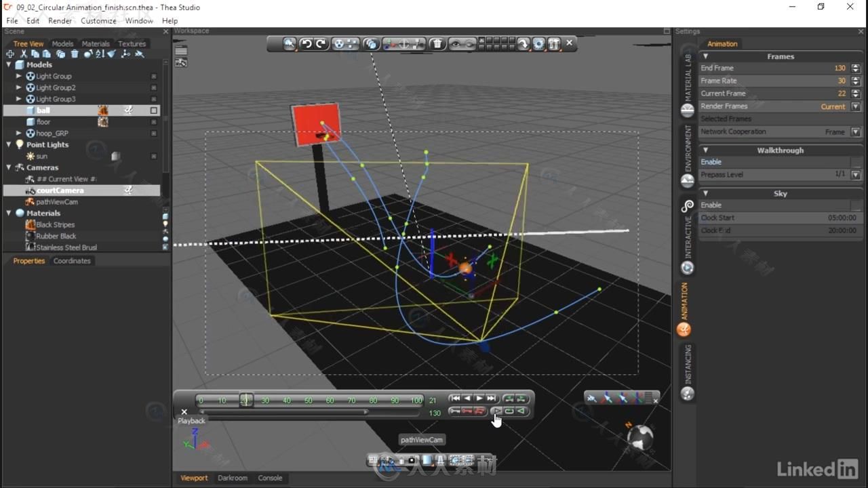Click the redo arrow in the workspace toolbar
The image size is (868, 488).
pyautogui.click(x=321, y=44)
